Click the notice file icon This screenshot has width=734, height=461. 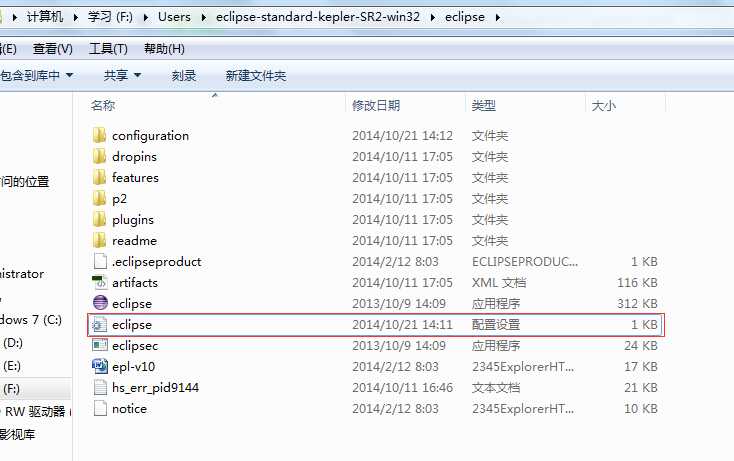(100, 408)
